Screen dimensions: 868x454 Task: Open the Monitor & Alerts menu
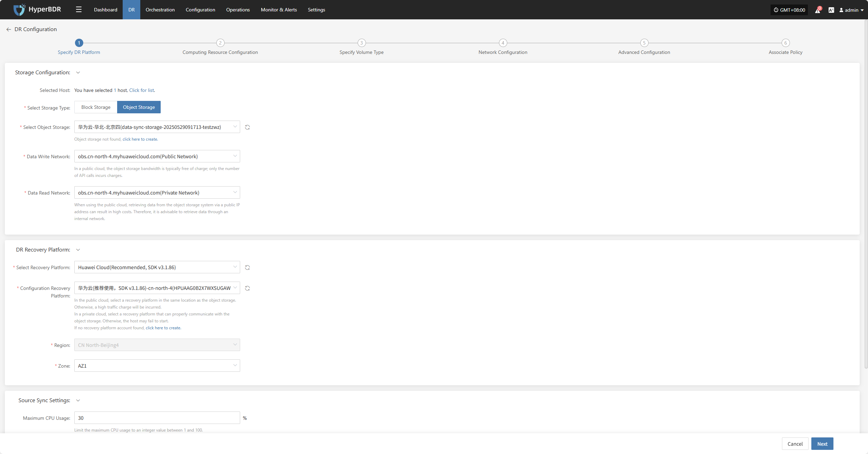pyautogui.click(x=279, y=10)
